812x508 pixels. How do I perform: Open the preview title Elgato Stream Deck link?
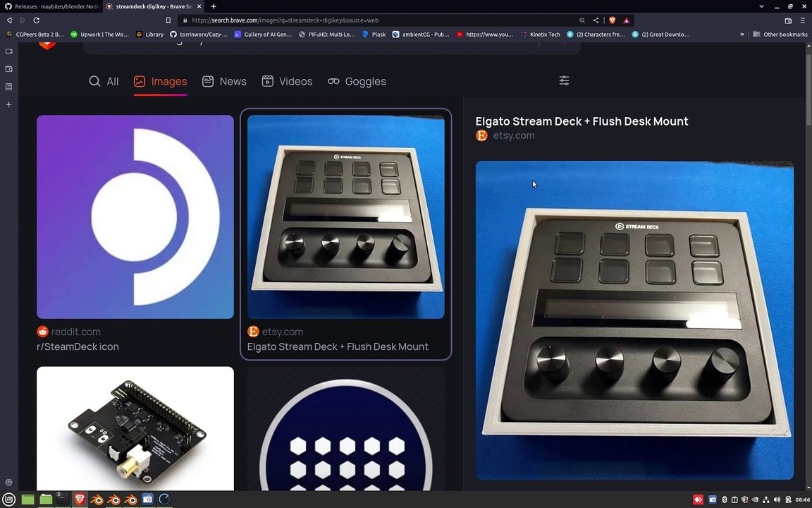coord(582,121)
